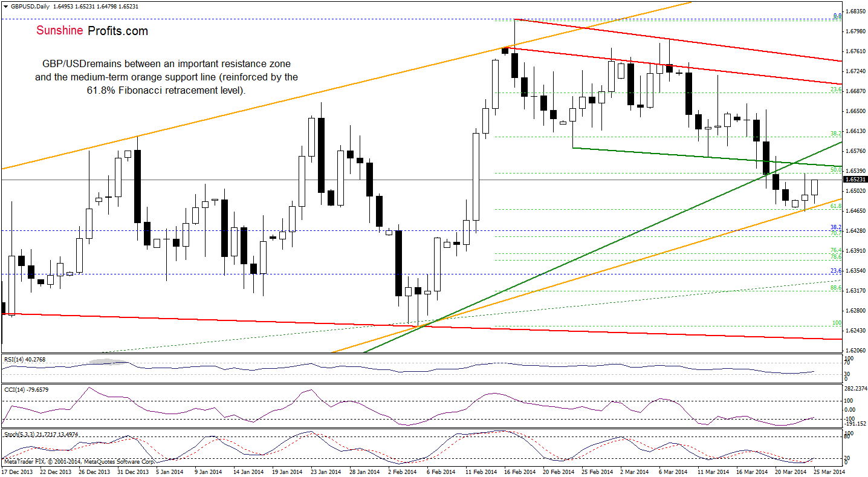Screen dimensions: 868x477
Task: Click the blue 23.6 retracement label
Action: (837, 271)
